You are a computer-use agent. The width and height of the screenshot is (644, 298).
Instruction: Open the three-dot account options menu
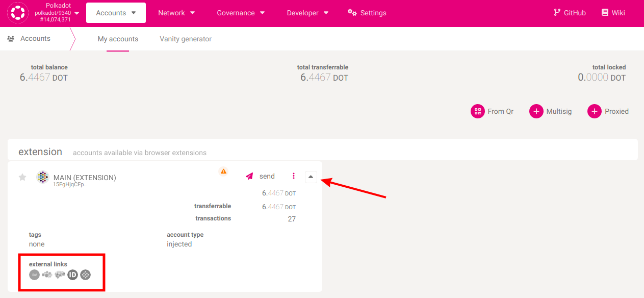click(294, 176)
